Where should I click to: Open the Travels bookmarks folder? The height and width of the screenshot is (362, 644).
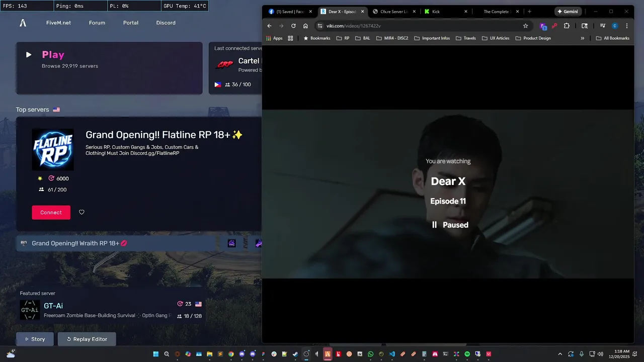(x=465, y=38)
